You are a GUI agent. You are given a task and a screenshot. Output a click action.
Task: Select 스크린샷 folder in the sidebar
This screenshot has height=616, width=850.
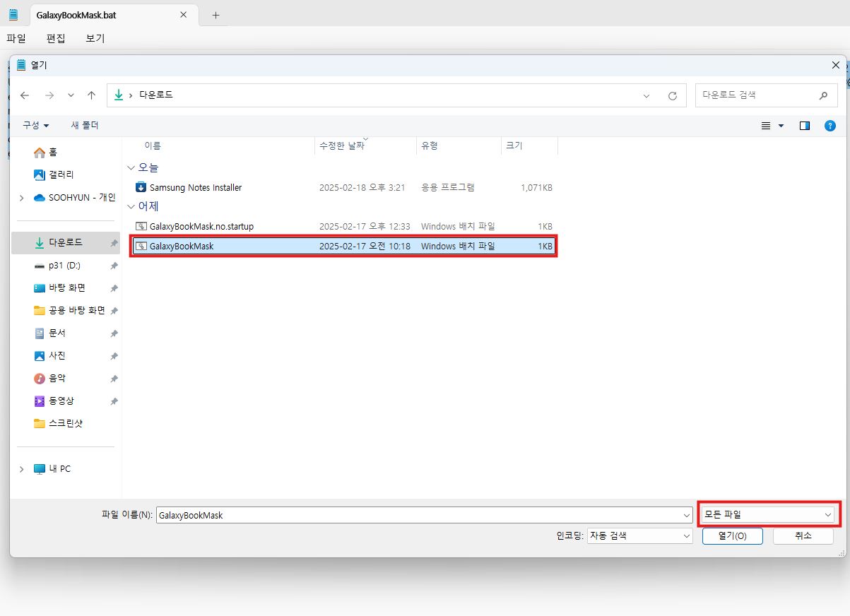(x=64, y=423)
